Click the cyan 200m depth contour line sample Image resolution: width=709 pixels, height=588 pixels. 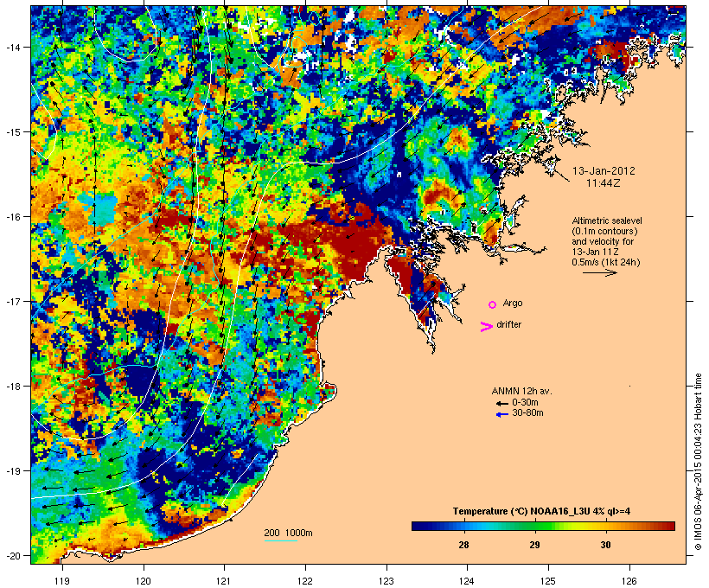tap(280, 540)
